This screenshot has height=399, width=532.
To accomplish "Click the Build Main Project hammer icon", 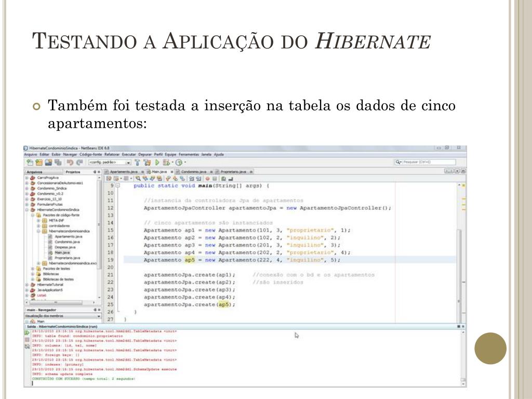I will (x=137, y=162).
